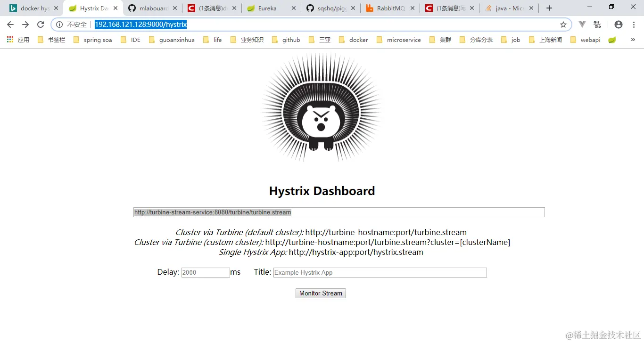Go forward to the next page
644x343 pixels.
tap(25, 24)
